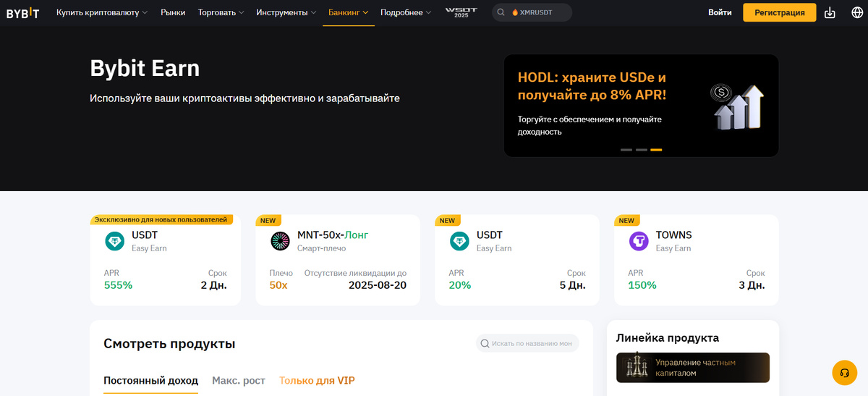Click the 2025-08-20 date
The width and height of the screenshot is (868, 396).
point(378,285)
